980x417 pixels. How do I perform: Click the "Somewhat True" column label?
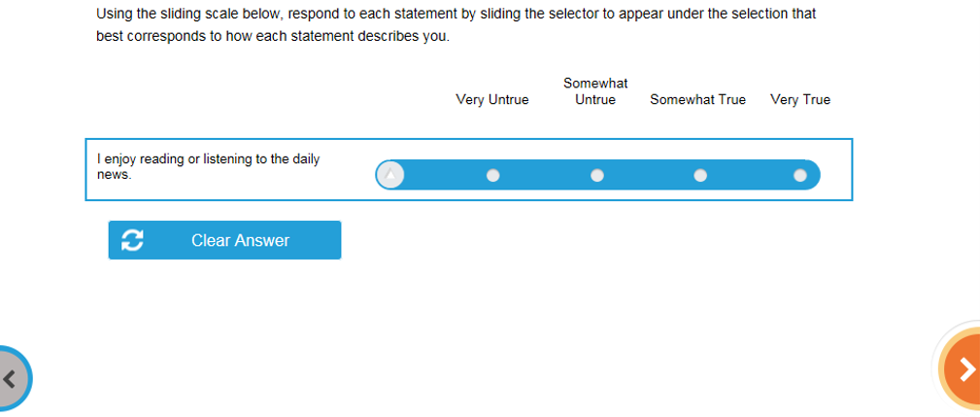[697, 100]
